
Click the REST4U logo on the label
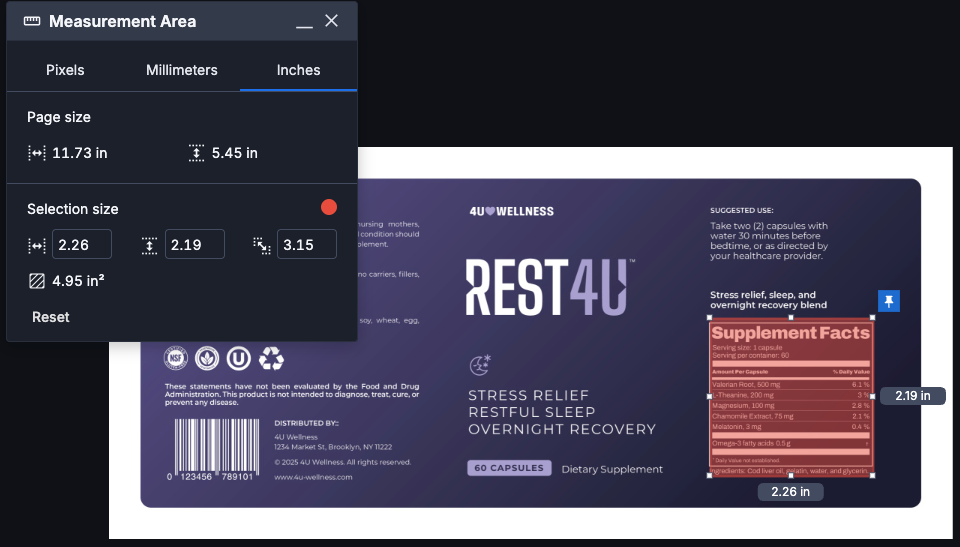pos(550,287)
